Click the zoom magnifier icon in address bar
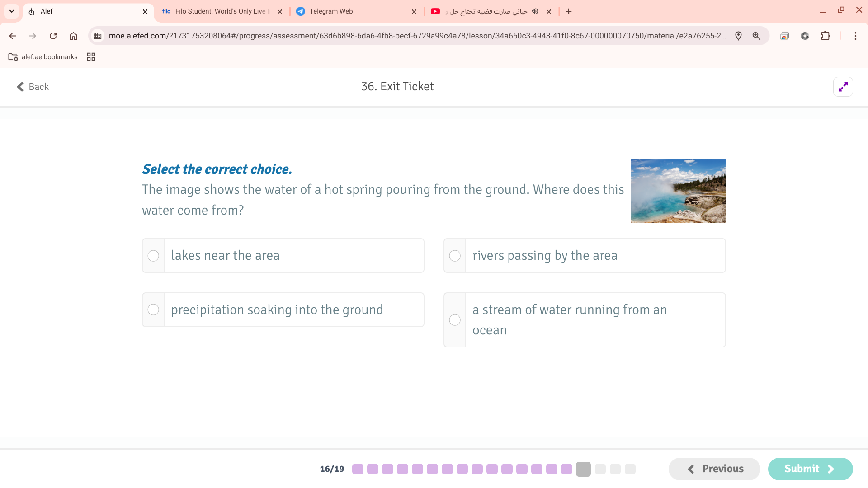The height and width of the screenshot is (488, 868). pos(756,36)
